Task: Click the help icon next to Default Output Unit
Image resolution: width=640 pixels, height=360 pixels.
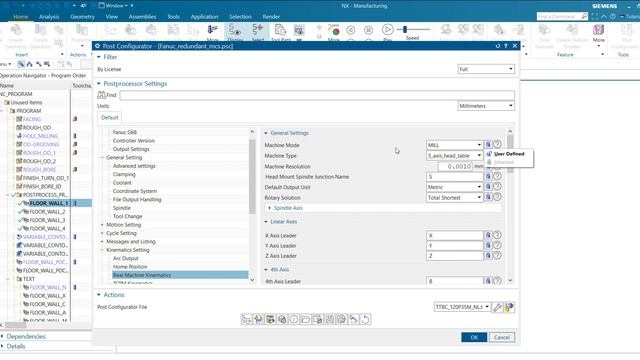Action: tap(497, 187)
